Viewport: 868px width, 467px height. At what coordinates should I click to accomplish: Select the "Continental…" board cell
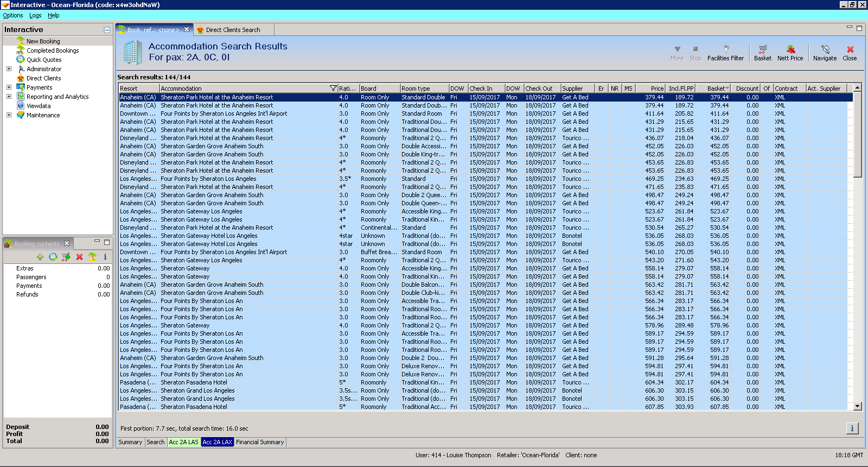tap(379, 228)
